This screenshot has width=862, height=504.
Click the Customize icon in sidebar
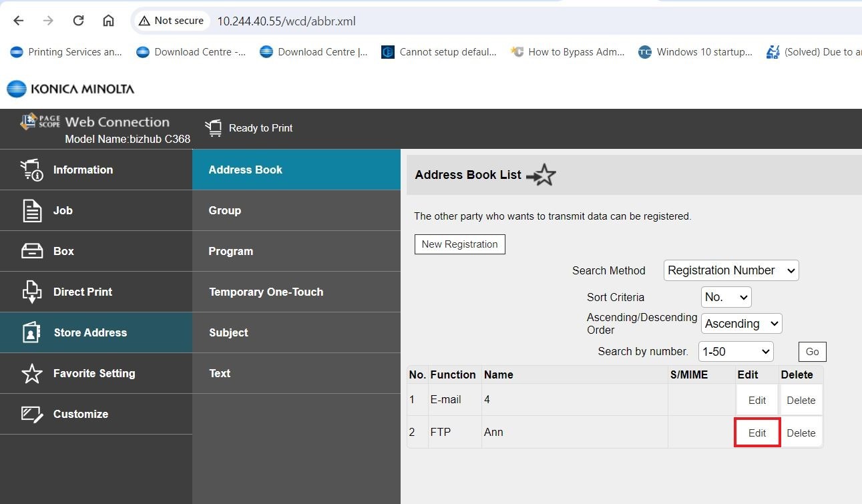point(32,414)
